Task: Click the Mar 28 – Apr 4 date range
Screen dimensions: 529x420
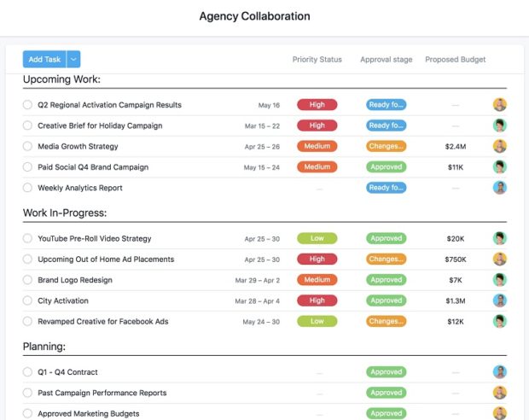Action: [x=257, y=301]
